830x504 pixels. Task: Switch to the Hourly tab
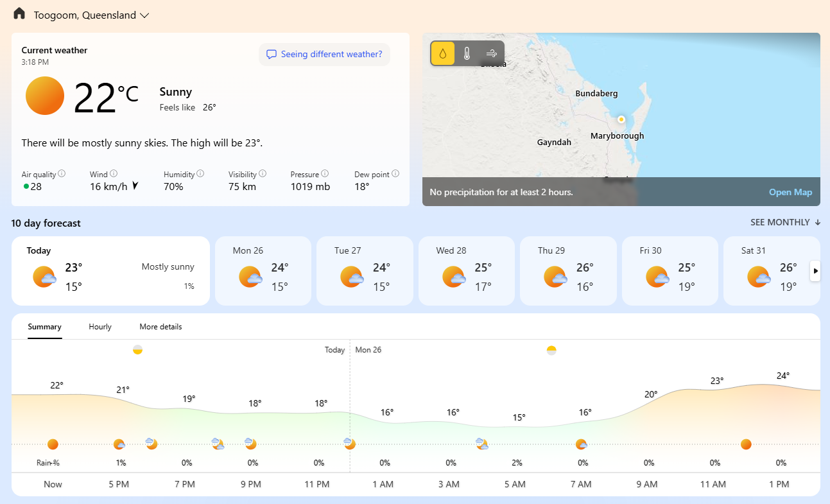coord(100,327)
